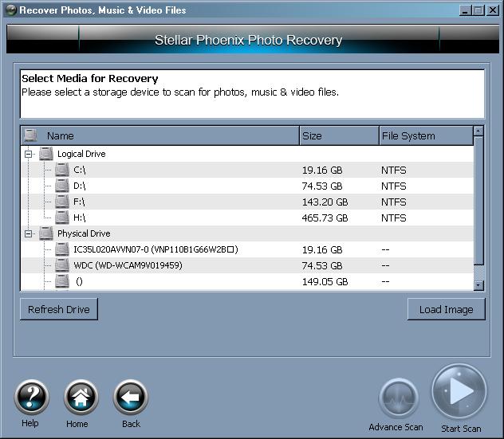Viewport: 504px width, 439px height.
Task: Click the Home label
Action: [77, 424]
